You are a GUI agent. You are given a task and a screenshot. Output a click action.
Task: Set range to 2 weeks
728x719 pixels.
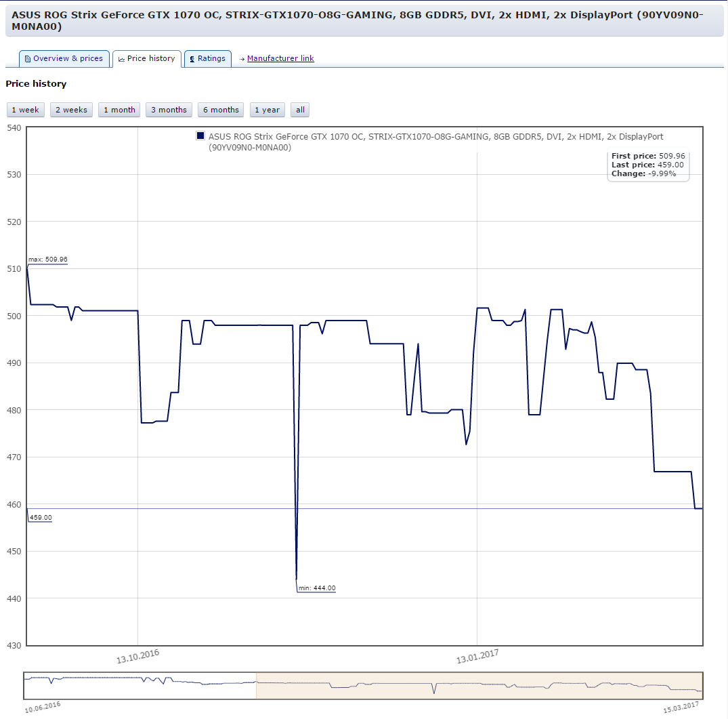(72, 110)
